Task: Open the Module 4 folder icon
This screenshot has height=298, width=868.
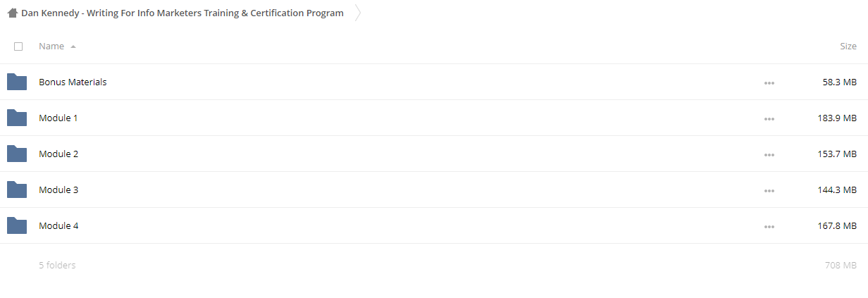Action: pyautogui.click(x=17, y=225)
